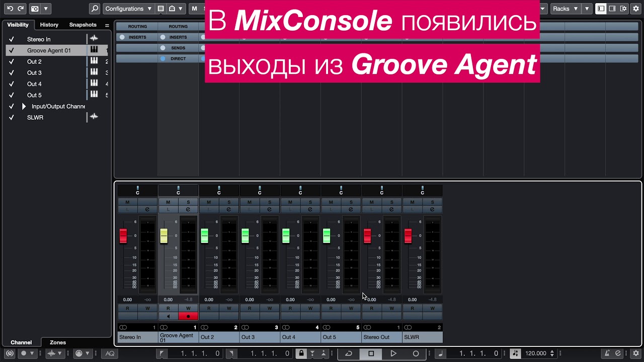Click the waveform icon of Stereo In
Image resolution: width=644 pixels, height=362 pixels.
[94, 39]
